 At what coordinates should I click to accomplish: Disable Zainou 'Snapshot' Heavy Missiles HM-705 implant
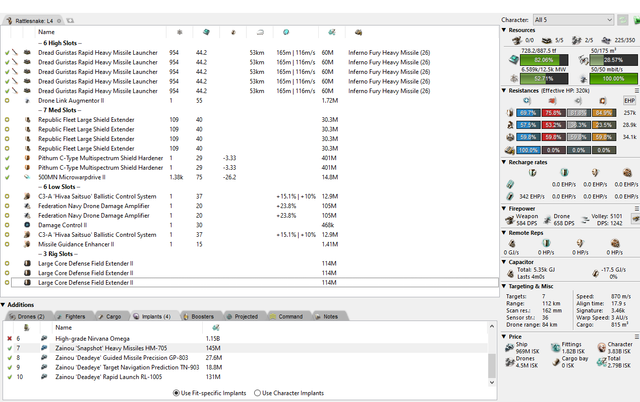coord(9,348)
